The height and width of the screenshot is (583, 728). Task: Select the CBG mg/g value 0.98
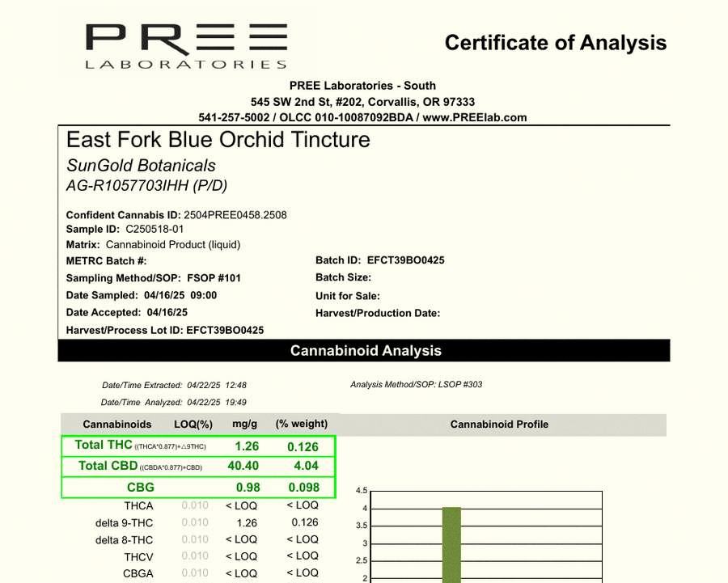click(x=248, y=488)
